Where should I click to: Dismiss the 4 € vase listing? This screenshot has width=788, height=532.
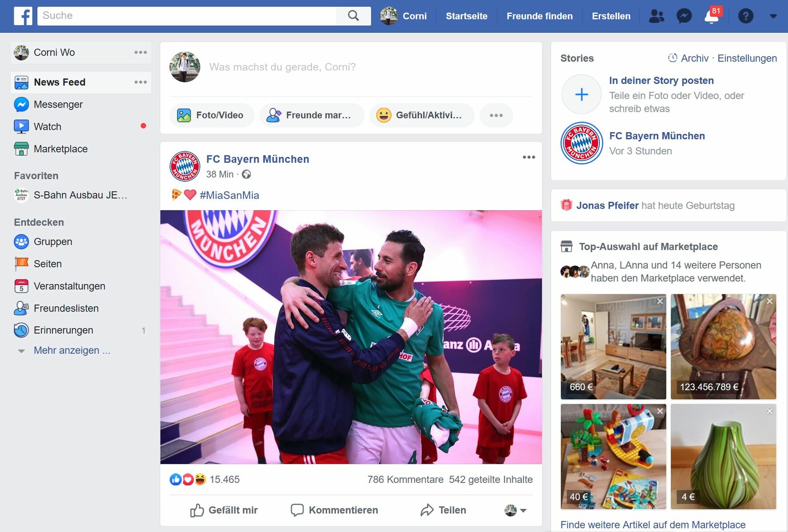pyautogui.click(x=770, y=411)
